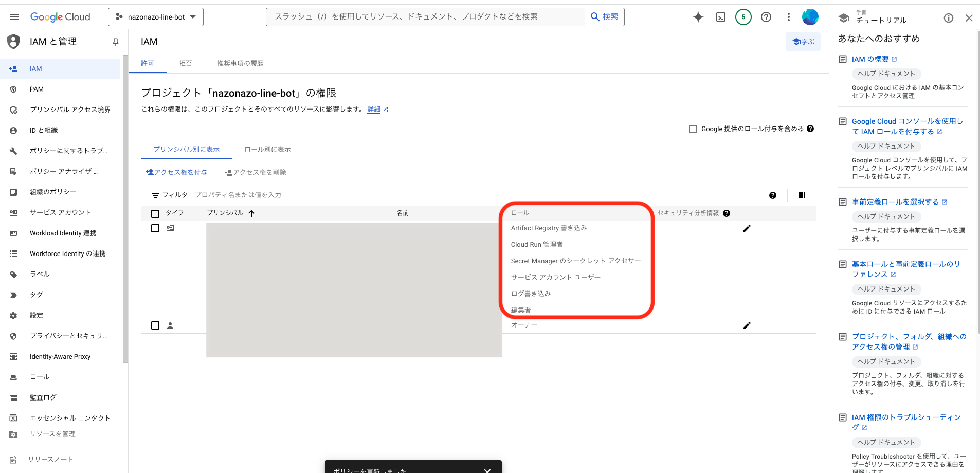View the notifications badge showing 5
This screenshot has height=473, width=980.
743,16
